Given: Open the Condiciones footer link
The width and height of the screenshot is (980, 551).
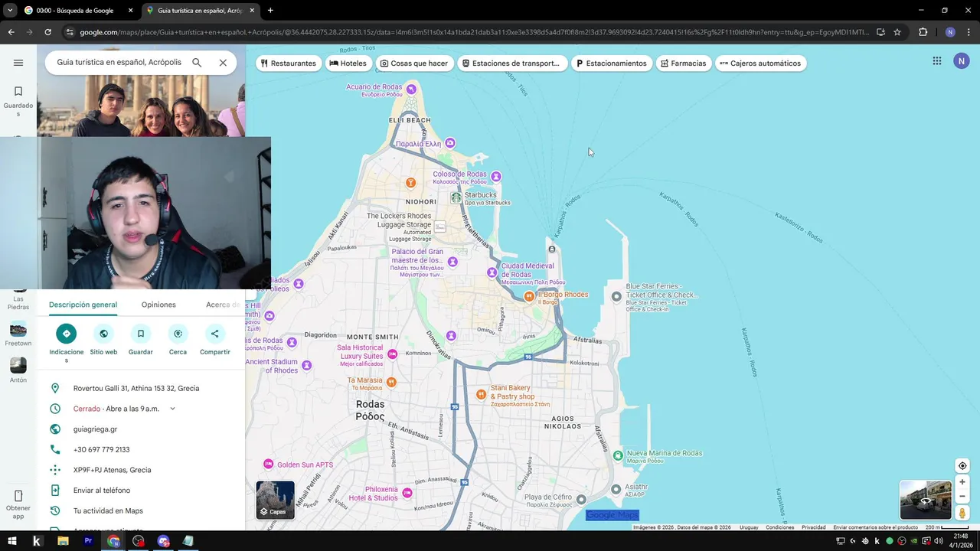Looking at the screenshot, I should click(780, 527).
